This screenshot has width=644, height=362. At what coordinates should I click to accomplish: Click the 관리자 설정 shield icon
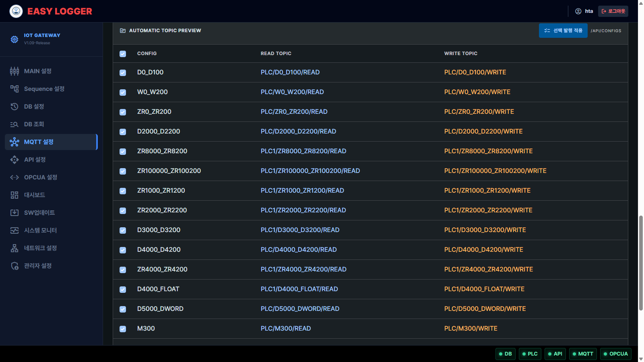click(14, 266)
